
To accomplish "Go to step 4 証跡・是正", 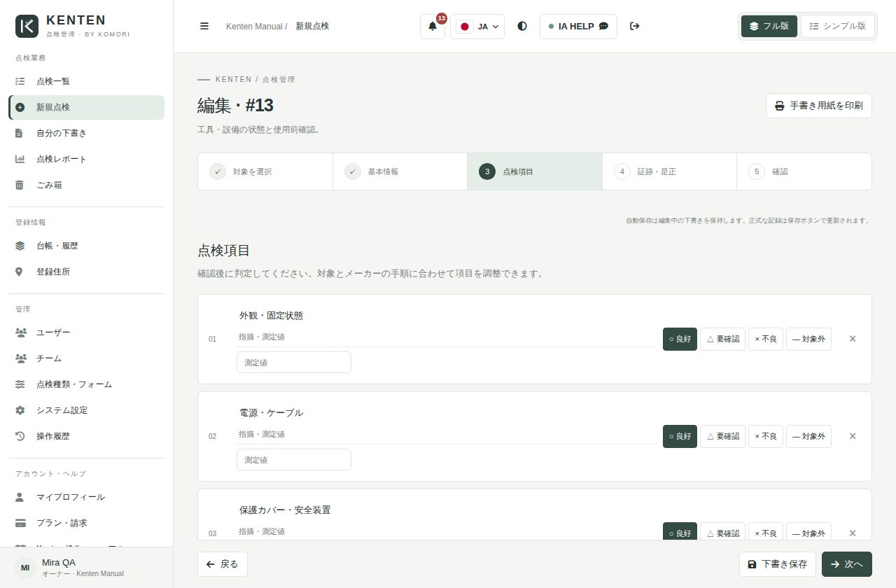I will pyautogui.click(x=670, y=171).
